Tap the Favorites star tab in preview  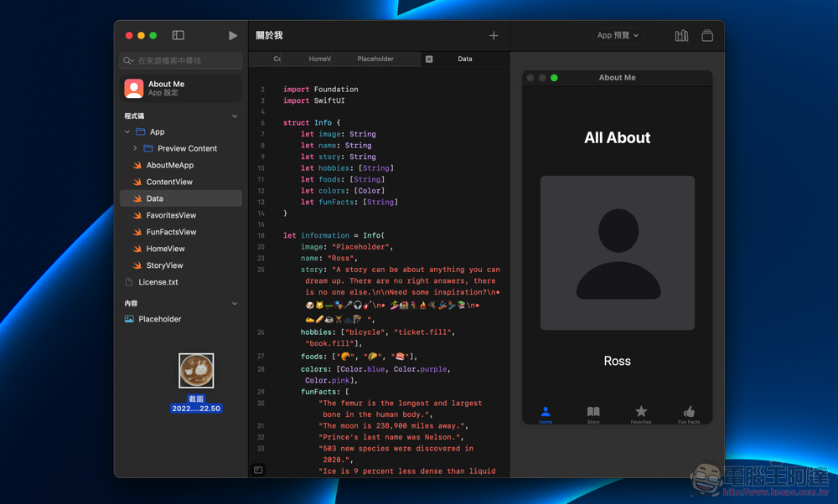(x=641, y=414)
